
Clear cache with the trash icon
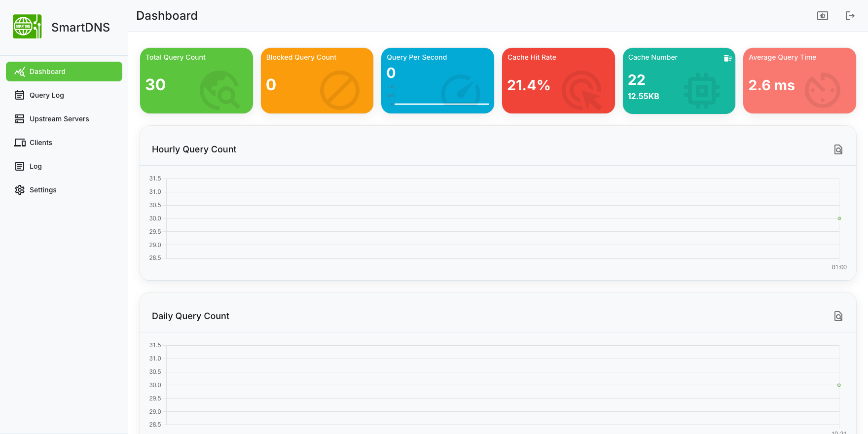(x=727, y=58)
